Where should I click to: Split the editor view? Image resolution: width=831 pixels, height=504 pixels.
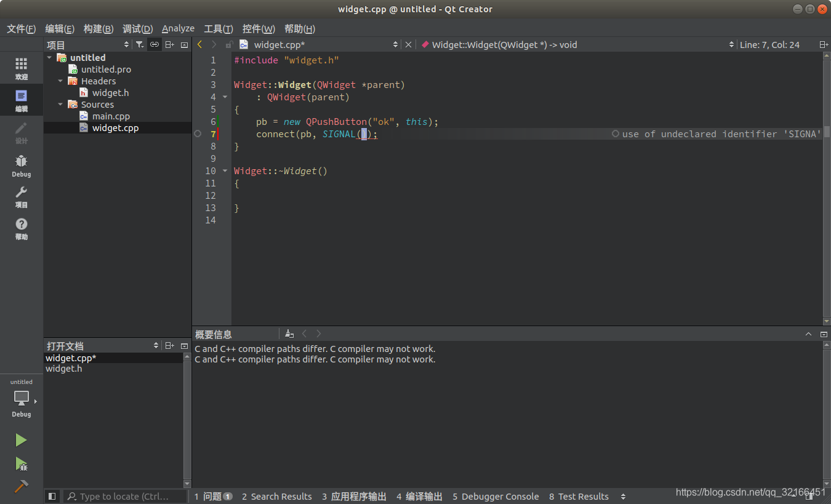tap(823, 44)
